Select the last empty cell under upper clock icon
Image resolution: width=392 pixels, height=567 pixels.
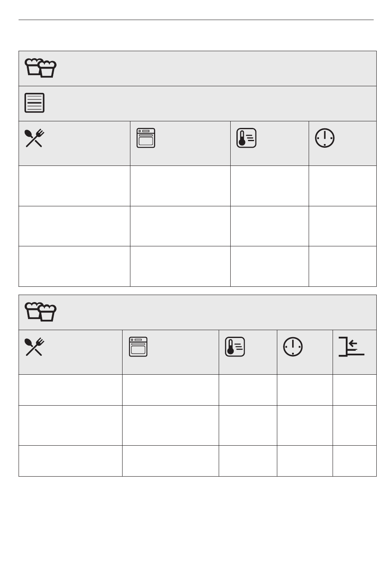coord(342,267)
